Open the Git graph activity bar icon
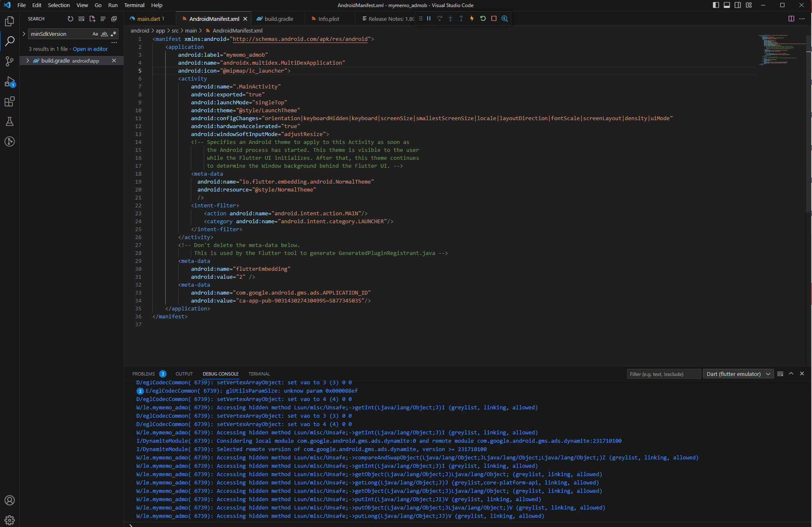The width and height of the screenshot is (812, 527). click(x=10, y=141)
